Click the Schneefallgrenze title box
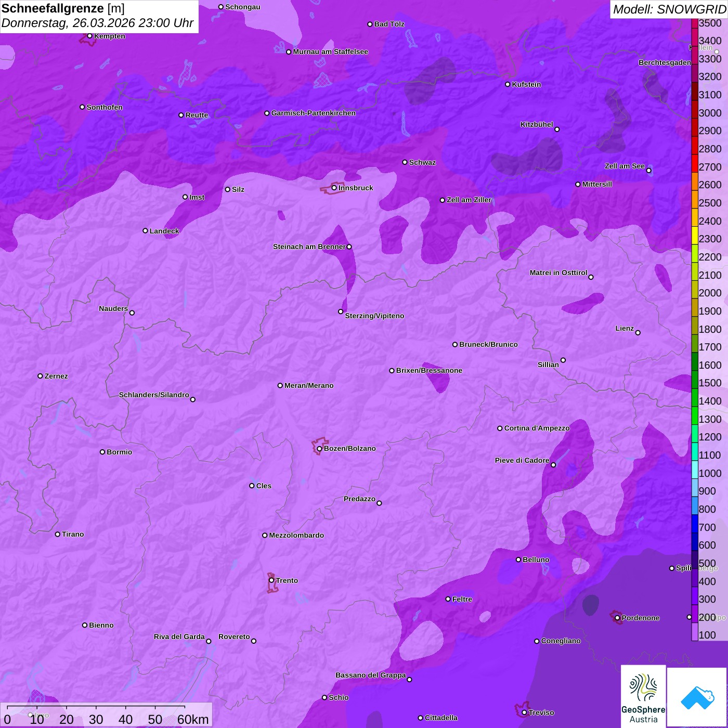The width and height of the screenshot is (728, 728). (99, 16)
